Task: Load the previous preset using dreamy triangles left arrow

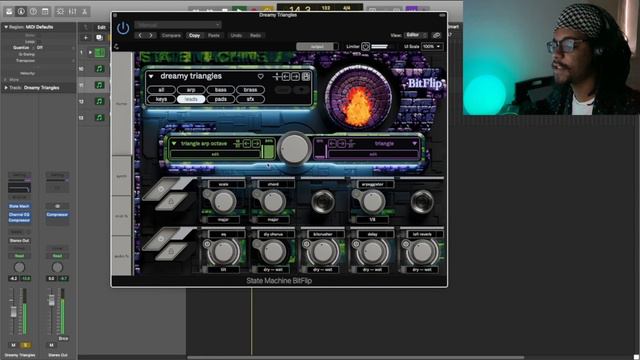Action: click(x=286, y=76)
